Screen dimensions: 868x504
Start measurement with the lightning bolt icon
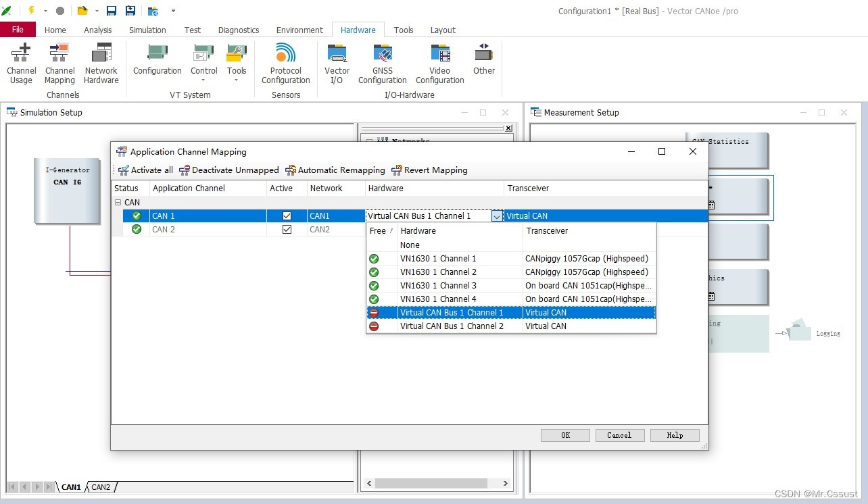[31, 10]
